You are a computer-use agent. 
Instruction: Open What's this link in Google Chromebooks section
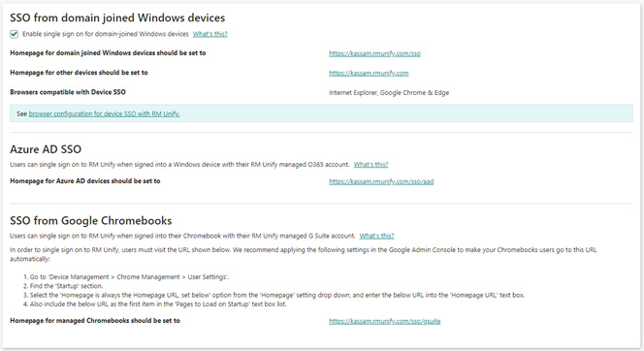pyautogui.click(x=376, y=236)
